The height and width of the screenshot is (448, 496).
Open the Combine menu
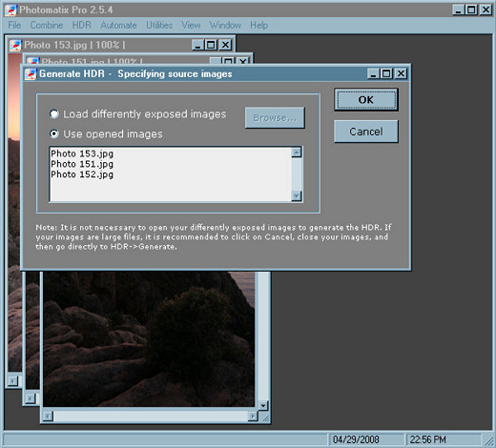click(x=47, y=25)
